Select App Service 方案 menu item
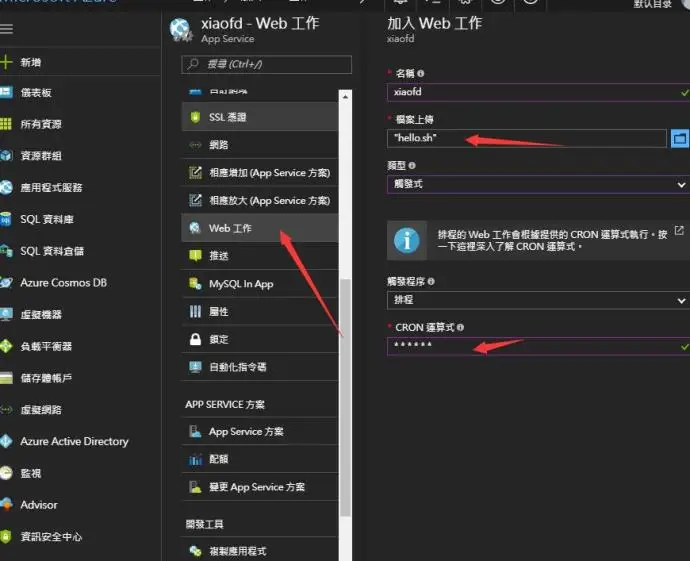The width and height of the screenshot is (690, 561). point(260,432)
